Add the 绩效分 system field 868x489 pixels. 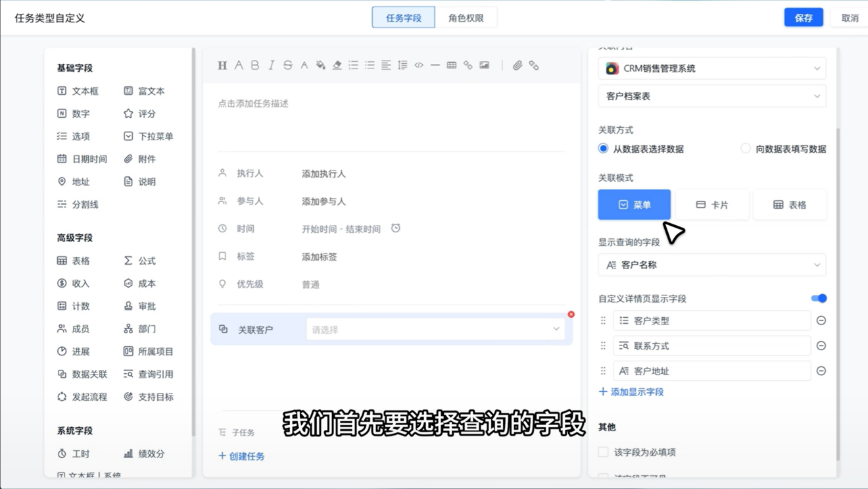tap(144, 453)
